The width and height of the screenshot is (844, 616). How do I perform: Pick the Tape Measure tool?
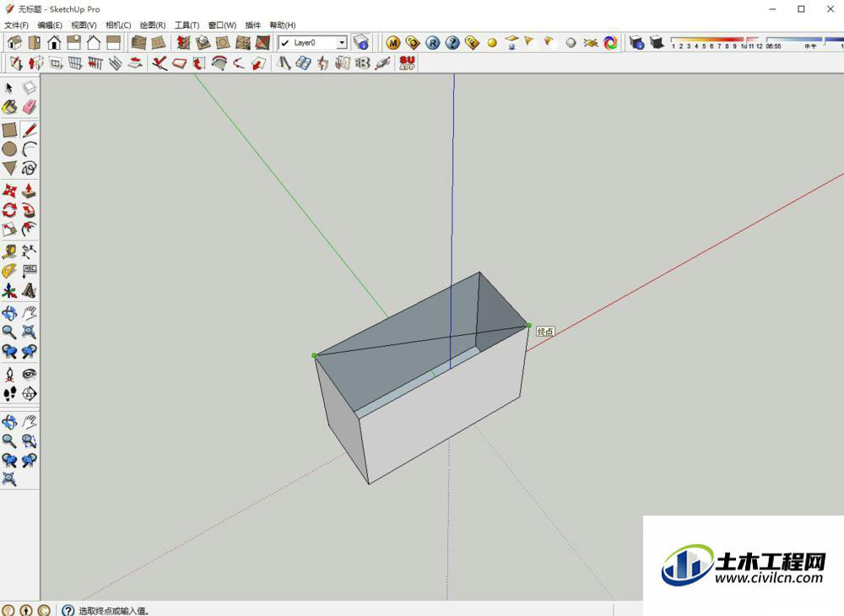click(x=9, y=251)
